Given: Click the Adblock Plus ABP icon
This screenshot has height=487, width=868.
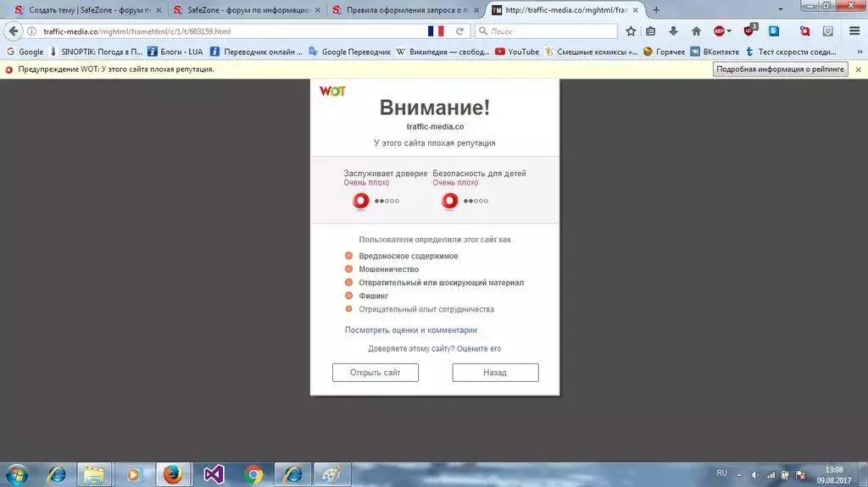Looking at the screenshot, I should [719, 31].
